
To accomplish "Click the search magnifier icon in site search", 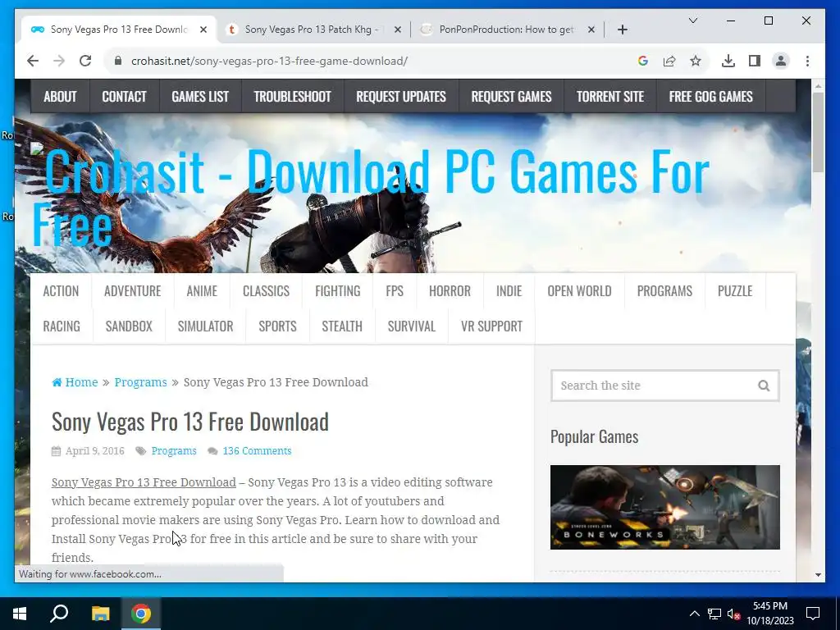I will (x=764, y=386).
